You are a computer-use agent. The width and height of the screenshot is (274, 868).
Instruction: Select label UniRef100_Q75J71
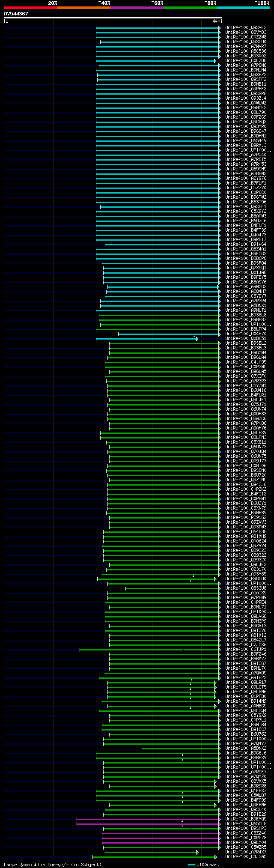pyautogui.click(x=246, y=404)
